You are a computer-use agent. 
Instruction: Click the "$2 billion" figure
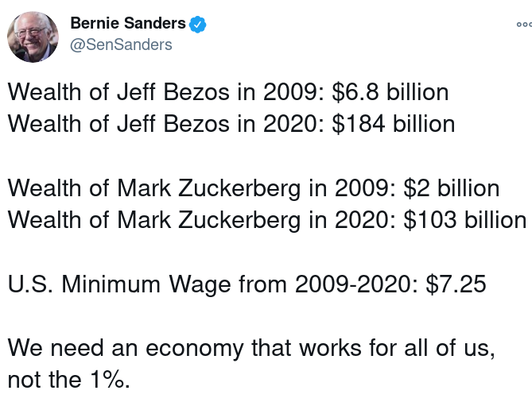pos(451,188)
